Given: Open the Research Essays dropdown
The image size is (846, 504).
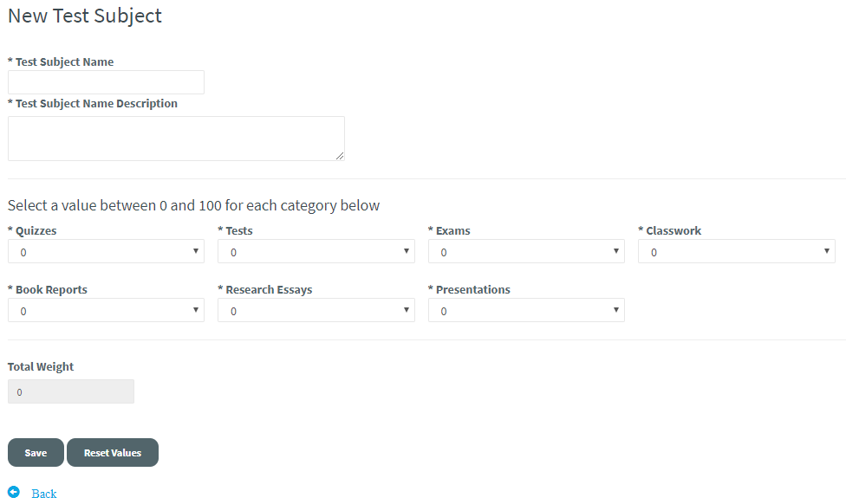Looking at the screenshot, I should (316, 311).
